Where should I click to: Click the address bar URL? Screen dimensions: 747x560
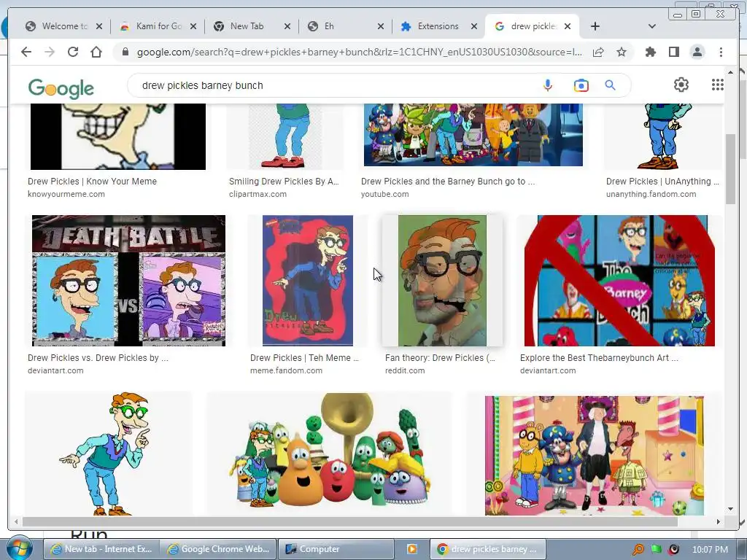pos(359,52)
